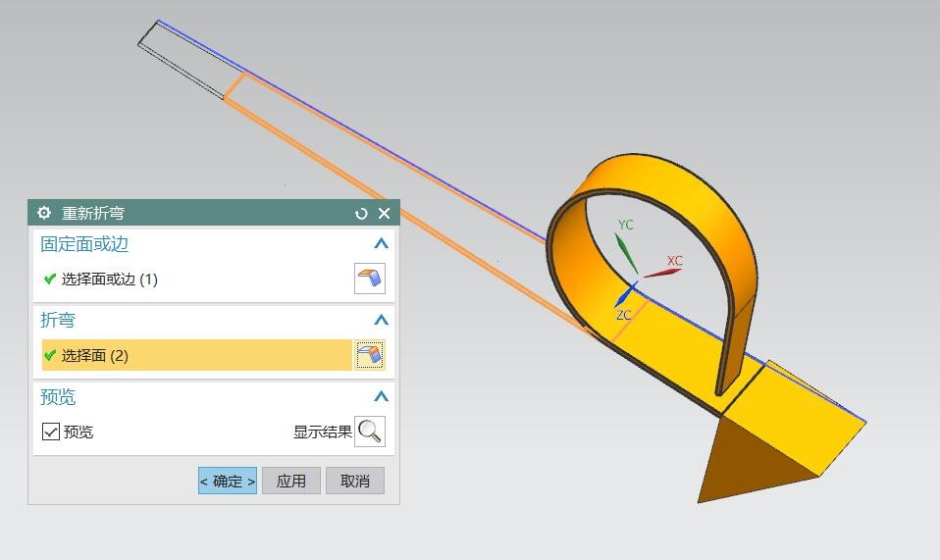This screenshot has height=560, width=940.
Task: Reset the 重新折弯 dialog with the refresh icon
Action: pos(361,213)
